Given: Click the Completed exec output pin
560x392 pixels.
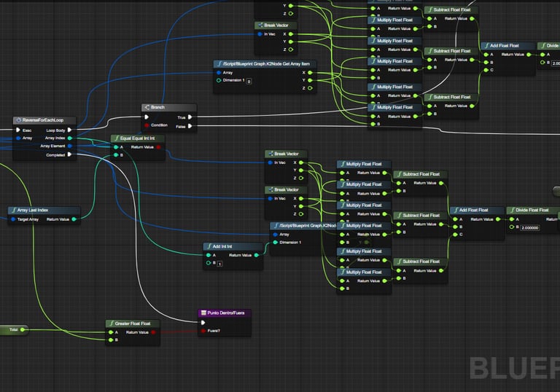Looking at the screenshot, I should 70,154.
